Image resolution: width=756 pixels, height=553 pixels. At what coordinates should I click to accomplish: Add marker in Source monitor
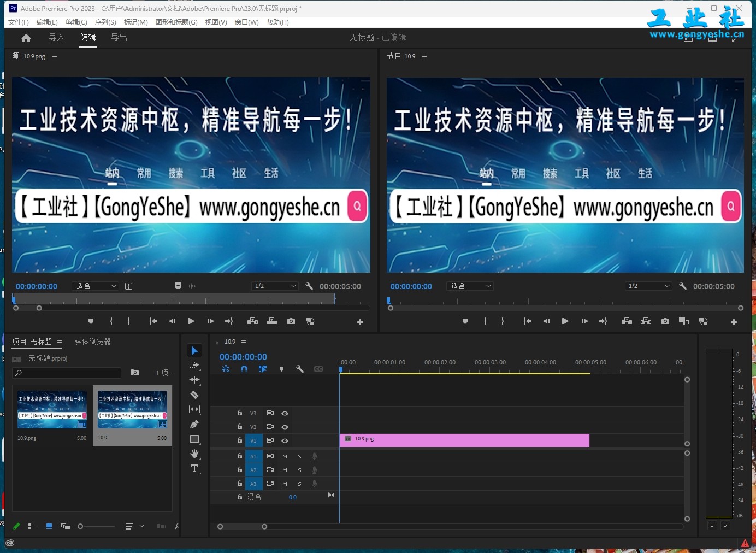91,321
